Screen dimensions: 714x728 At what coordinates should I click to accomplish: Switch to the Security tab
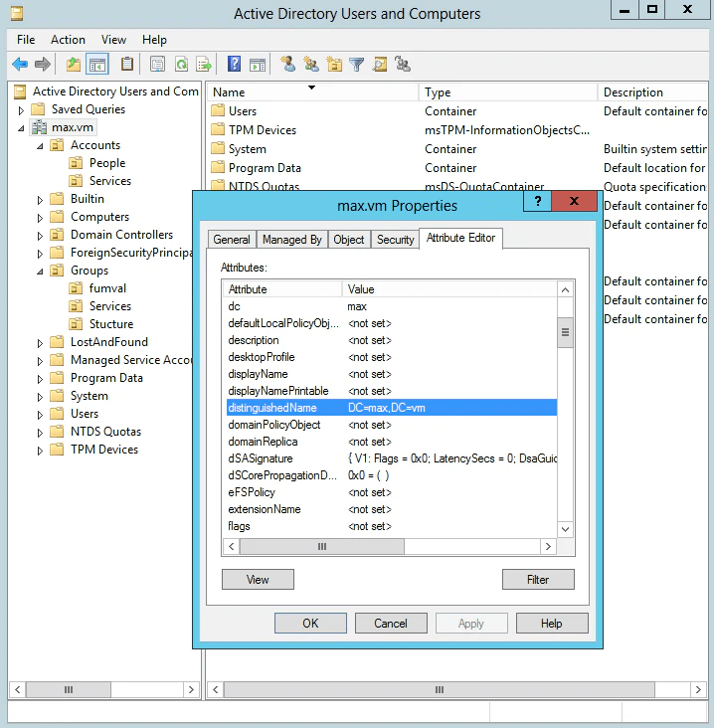395,240
